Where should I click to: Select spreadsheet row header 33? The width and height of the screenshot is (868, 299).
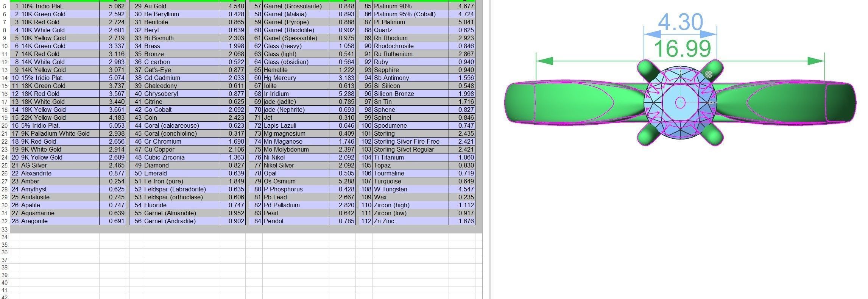click(x=5, y=229)
